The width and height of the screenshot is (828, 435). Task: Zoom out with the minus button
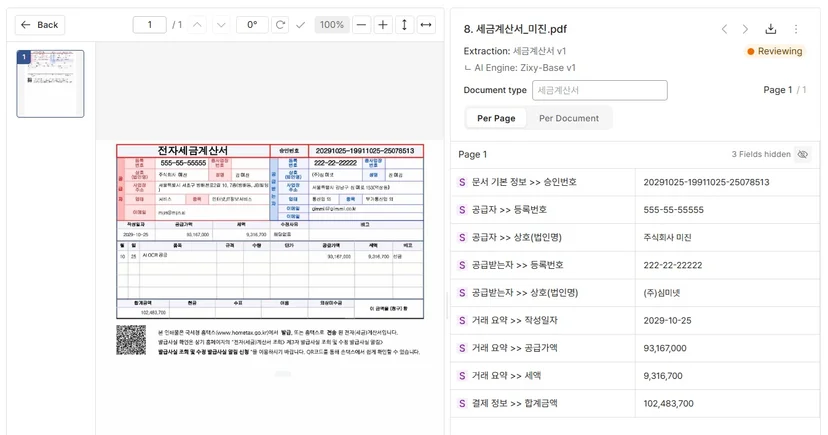[x=361, y=25]
